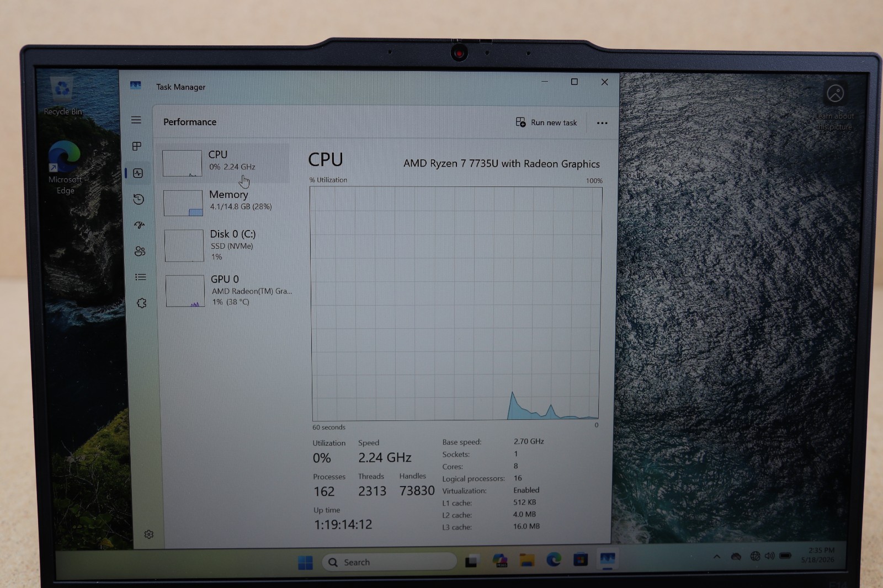Screen dimensions: 883x588
Task: Click the Processes count 162
Action: coord(324,491)
